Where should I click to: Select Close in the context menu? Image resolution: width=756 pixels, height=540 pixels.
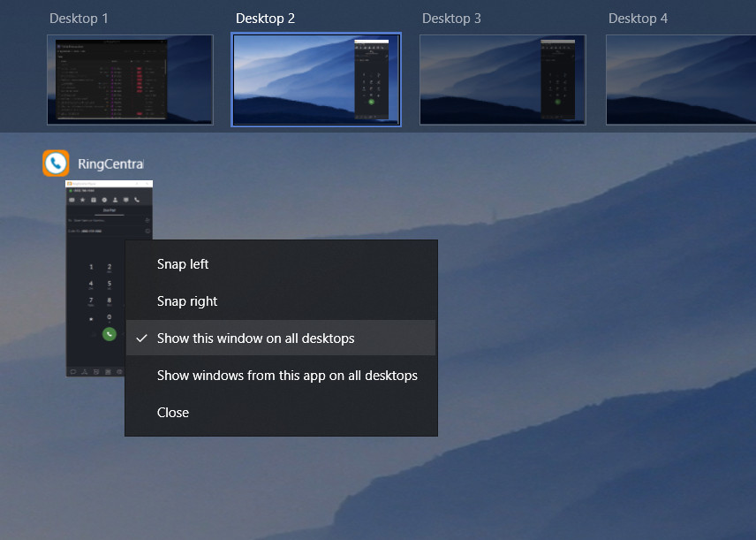point(173,413)
